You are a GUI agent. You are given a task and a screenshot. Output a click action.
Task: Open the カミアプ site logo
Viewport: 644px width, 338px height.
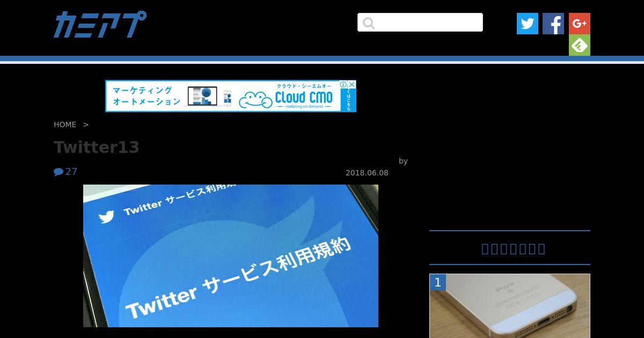100,24
